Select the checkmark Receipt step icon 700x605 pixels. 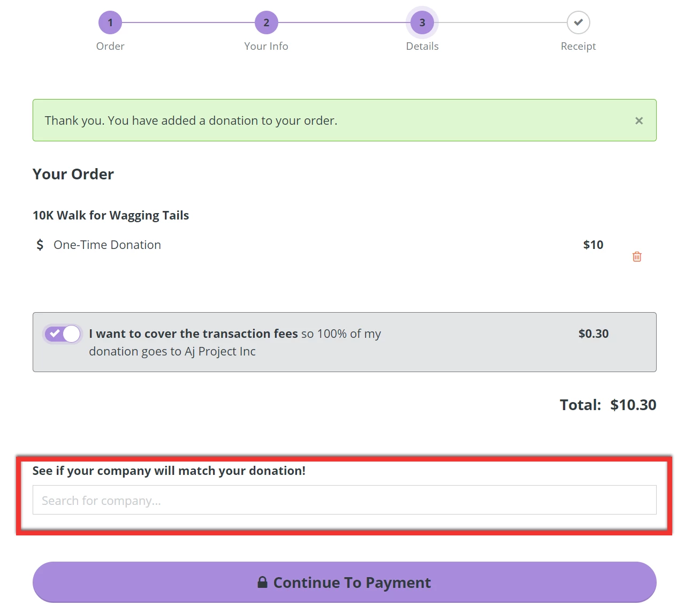tap(578, 22)
